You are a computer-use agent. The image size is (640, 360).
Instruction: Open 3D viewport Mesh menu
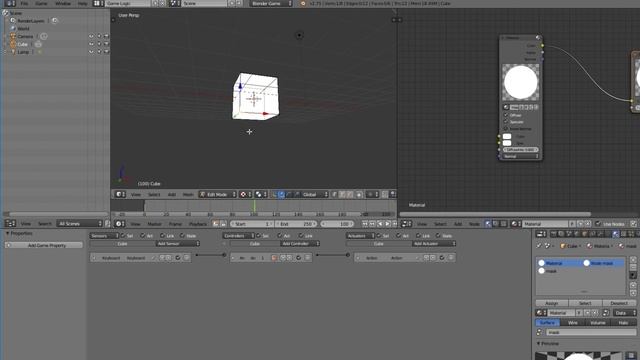(x=188, y=195)
